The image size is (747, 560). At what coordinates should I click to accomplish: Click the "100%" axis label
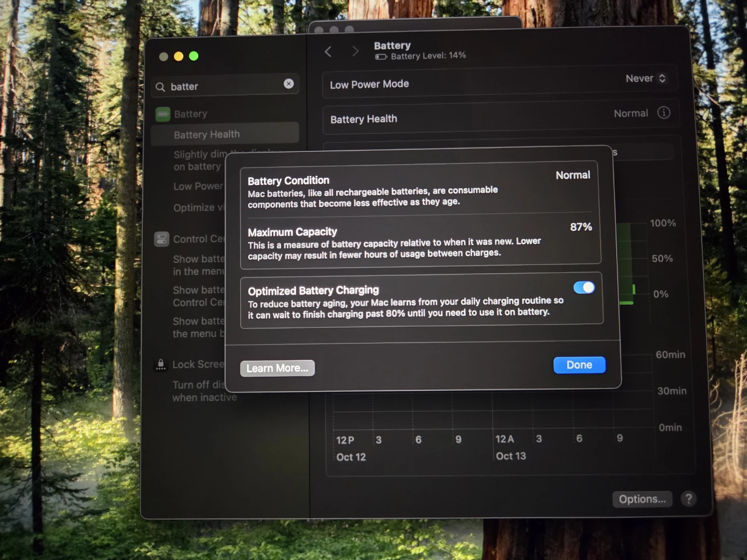(x=663, y=223)
